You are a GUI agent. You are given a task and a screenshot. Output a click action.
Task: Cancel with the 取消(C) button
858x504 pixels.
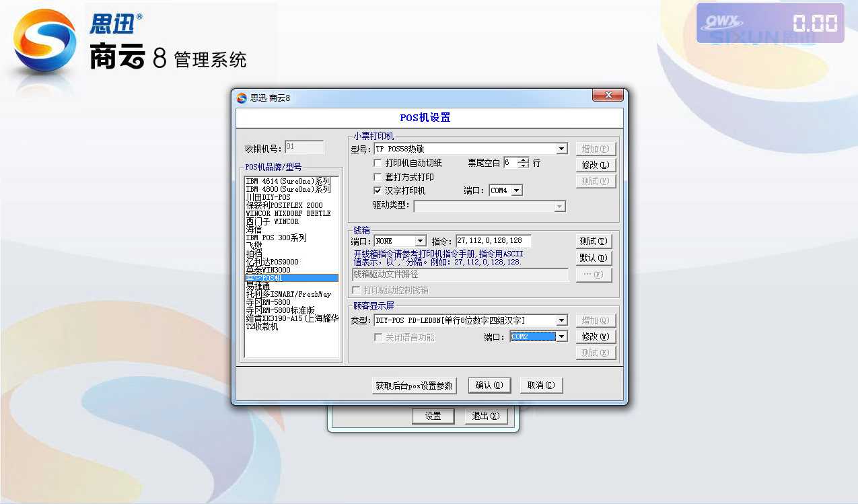coord(541,386)
